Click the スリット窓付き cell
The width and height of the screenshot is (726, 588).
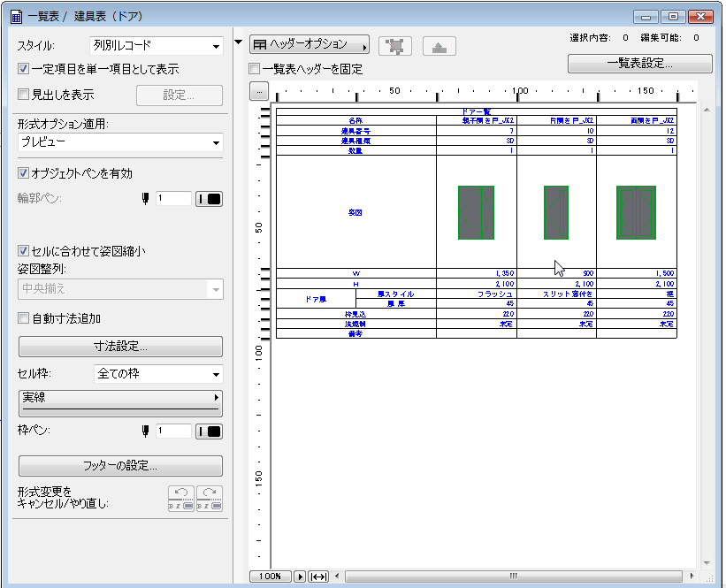point(556,294)
